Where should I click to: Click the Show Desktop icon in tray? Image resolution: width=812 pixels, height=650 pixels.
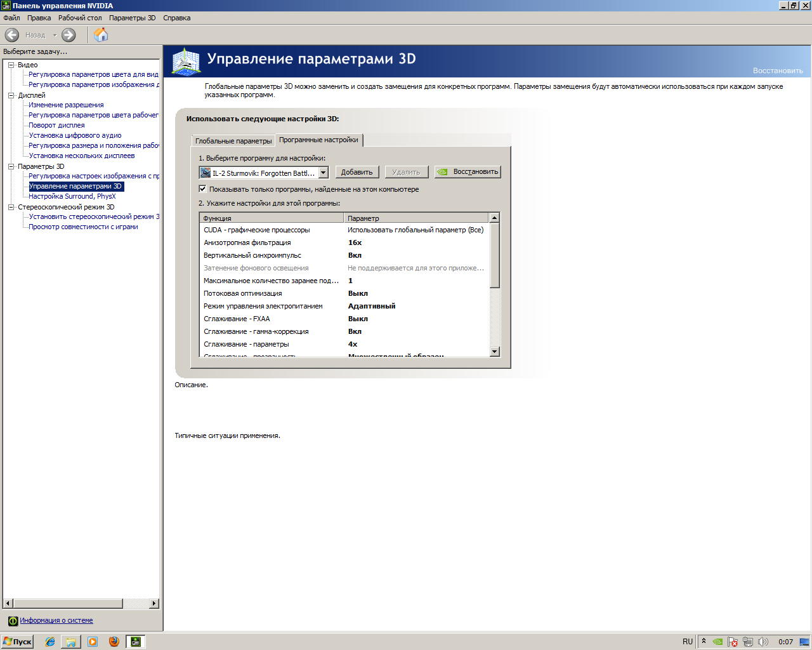[804, 642]
